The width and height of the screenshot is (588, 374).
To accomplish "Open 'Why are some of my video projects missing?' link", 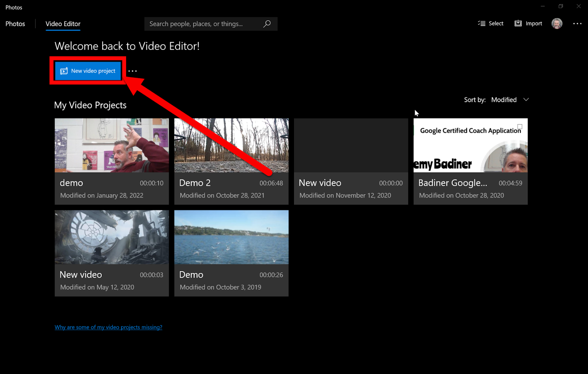I will pyautogui.click(x=108, y=327).
